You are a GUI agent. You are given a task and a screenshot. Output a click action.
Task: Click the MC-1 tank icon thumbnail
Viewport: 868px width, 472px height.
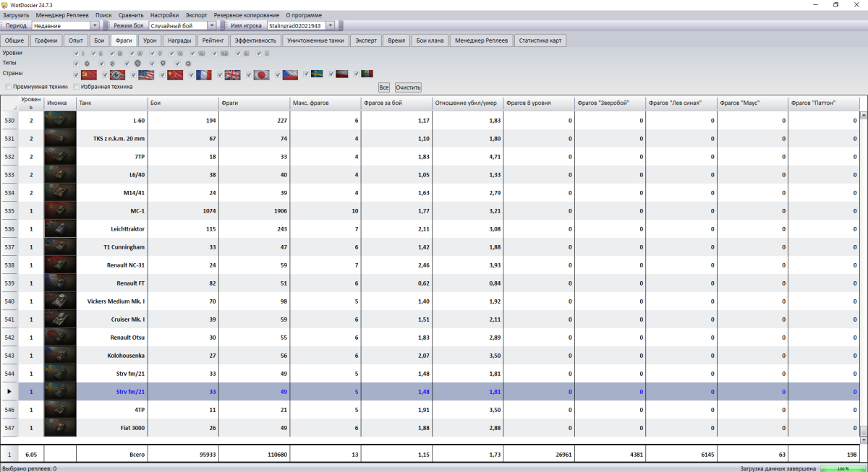click(x=60, y=211)
